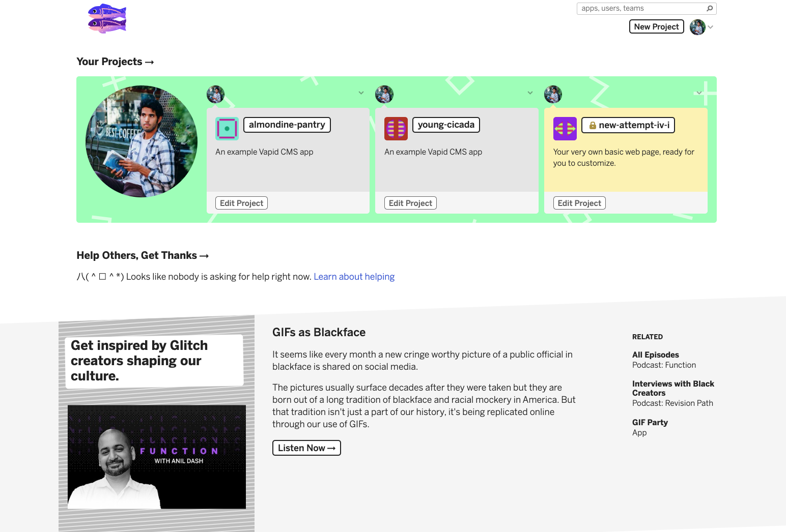Click the GIFs as Blackface heading
This screenshot has width=786, height=532.
pyautogui.click(x=319, y=332)
